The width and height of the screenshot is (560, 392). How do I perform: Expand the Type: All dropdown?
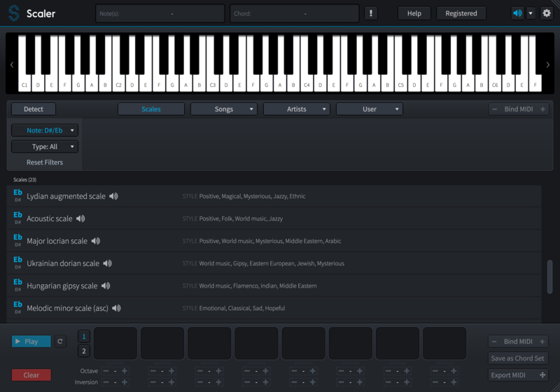(x=45, y=147)
